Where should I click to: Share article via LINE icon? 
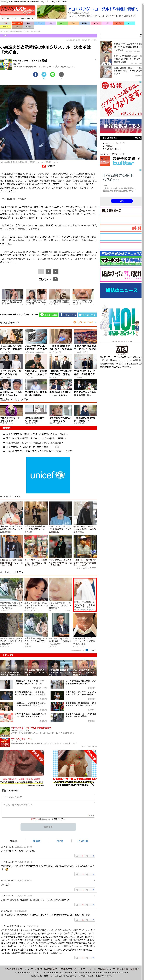coord(53,74)
